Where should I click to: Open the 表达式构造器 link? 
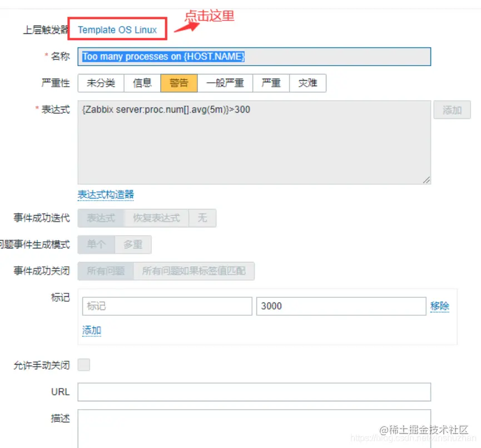(106, 195)
